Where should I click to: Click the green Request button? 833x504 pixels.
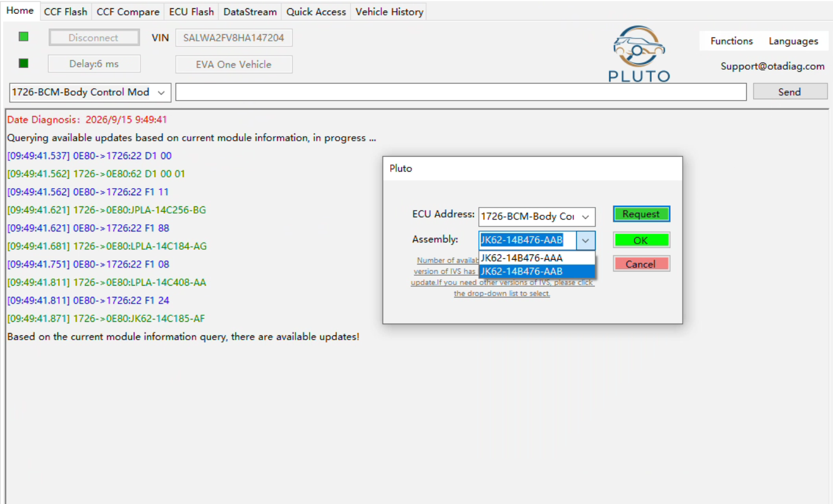(x=641, y=214)
